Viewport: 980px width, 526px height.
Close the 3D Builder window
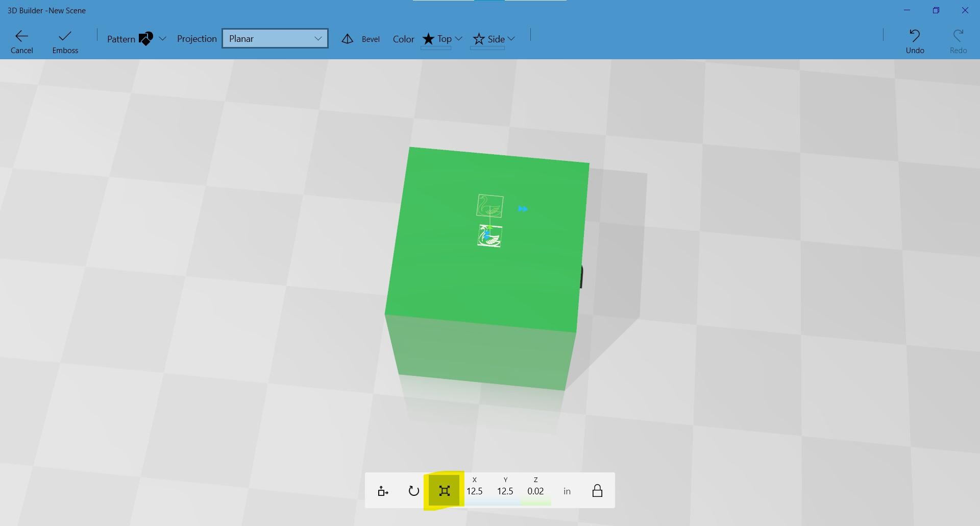click(x=965, y=10)
